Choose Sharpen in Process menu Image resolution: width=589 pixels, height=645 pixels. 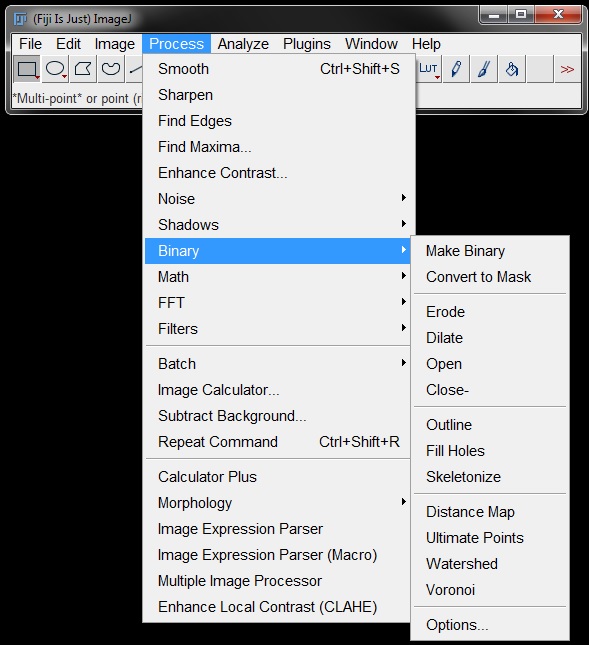point(278,95)
